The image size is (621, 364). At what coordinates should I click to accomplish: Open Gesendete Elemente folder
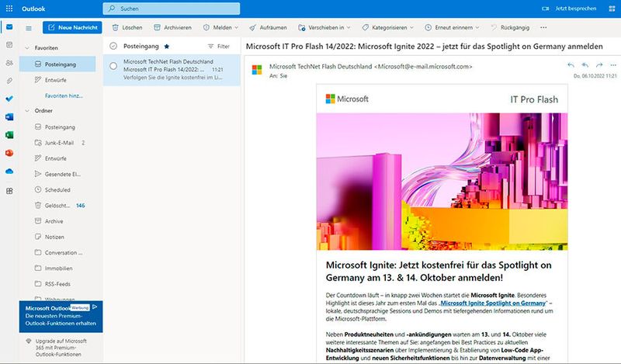coord(57,174)
